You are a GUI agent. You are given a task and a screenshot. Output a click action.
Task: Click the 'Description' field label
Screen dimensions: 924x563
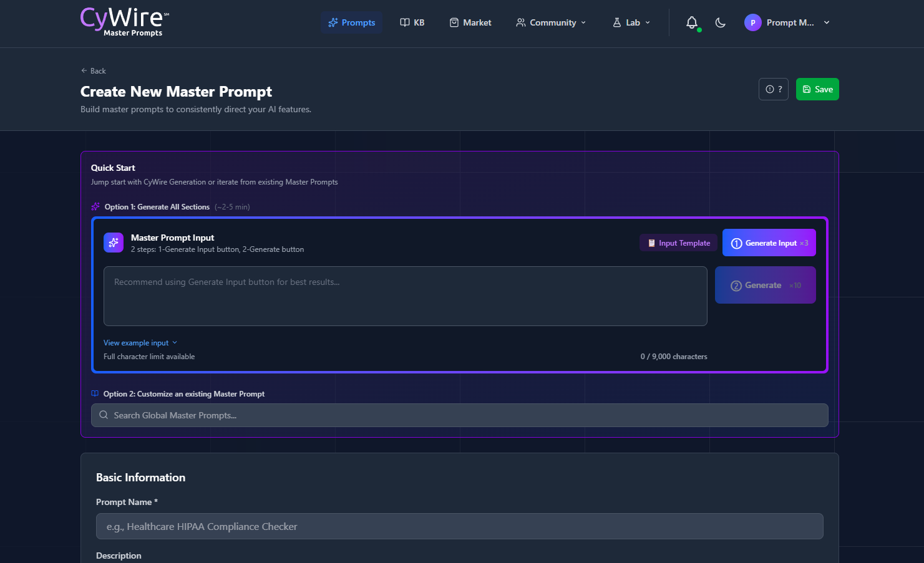coord(119,556)
